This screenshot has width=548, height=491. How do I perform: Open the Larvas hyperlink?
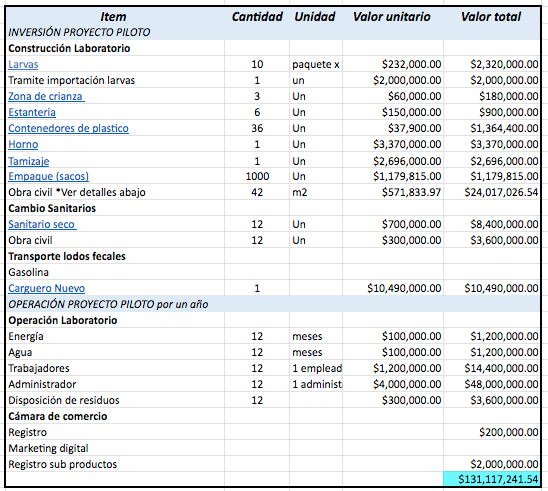point(23,64)
